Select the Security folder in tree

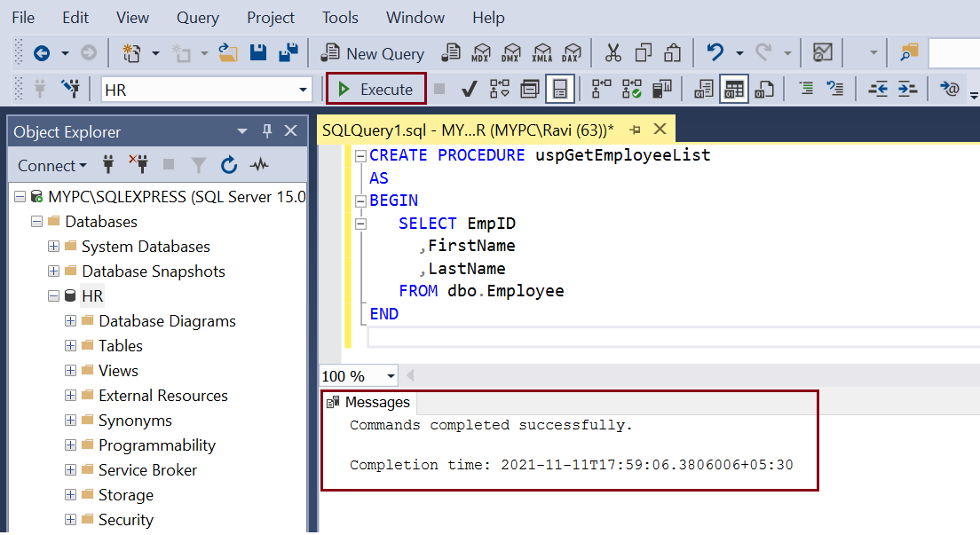coord(125,520)
